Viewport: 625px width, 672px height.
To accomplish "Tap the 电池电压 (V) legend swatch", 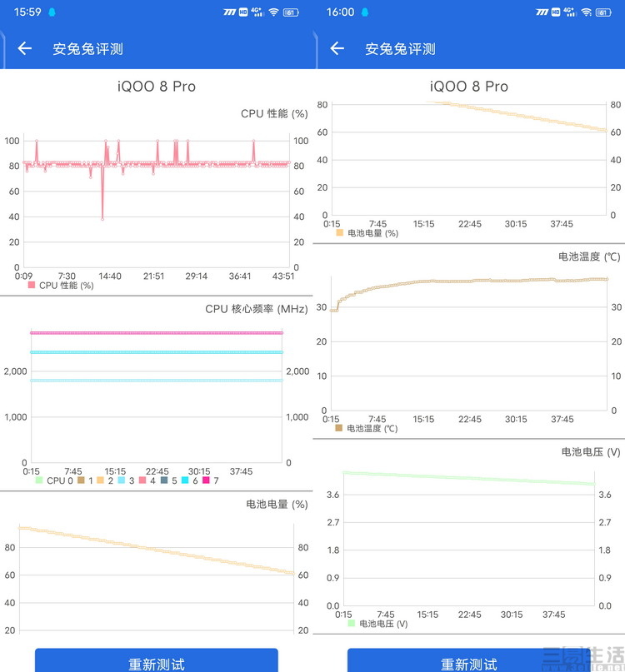I will tap(352, 623).
